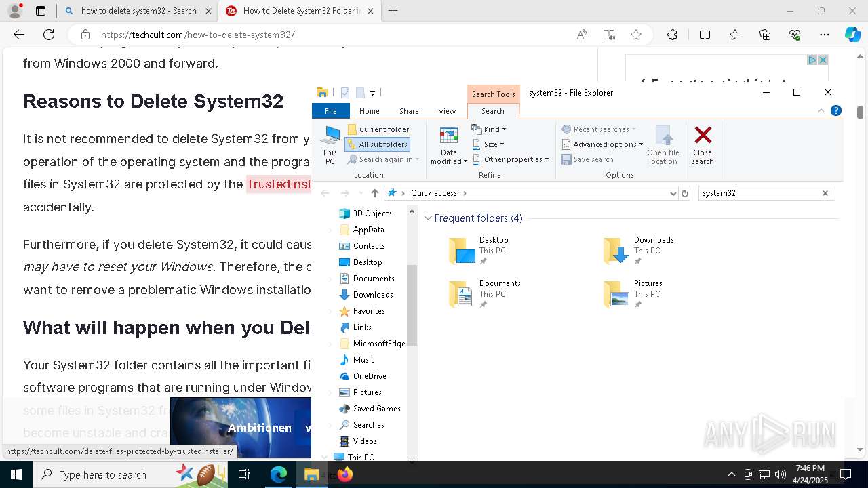Open Date modified filter dropdown
This screenshot has height=488, width=868.
click(449, 145)
